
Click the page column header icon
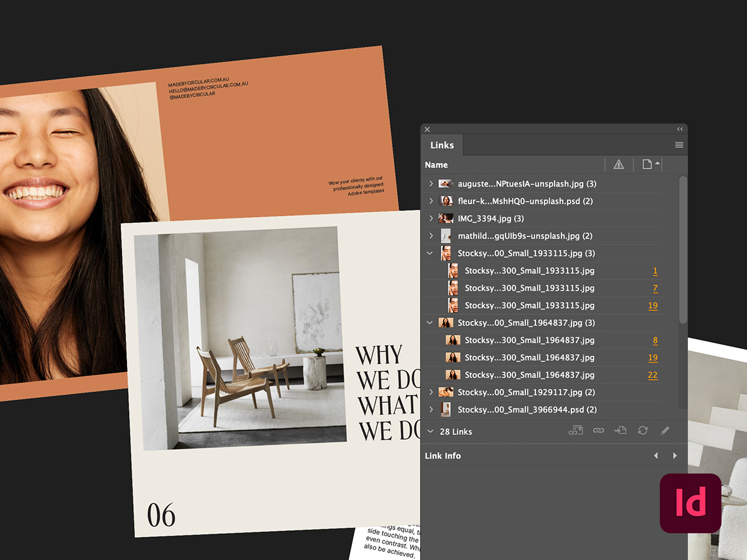click(647, 164)
